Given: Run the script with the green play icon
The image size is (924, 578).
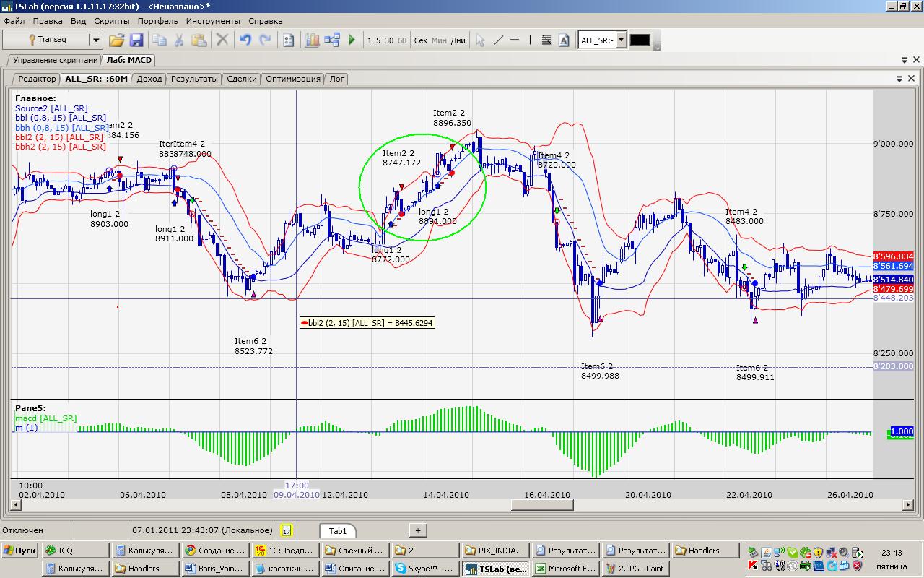Looking at the screenshot, I should tap(352, 40).
